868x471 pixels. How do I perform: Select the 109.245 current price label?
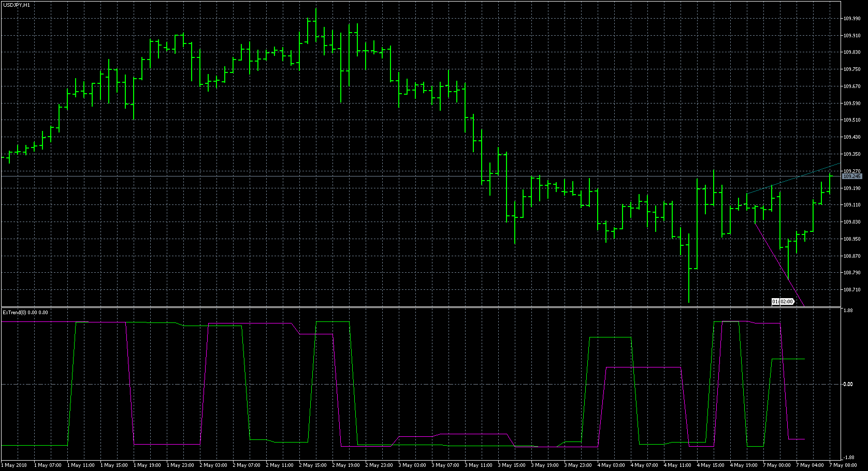[852, 176]
